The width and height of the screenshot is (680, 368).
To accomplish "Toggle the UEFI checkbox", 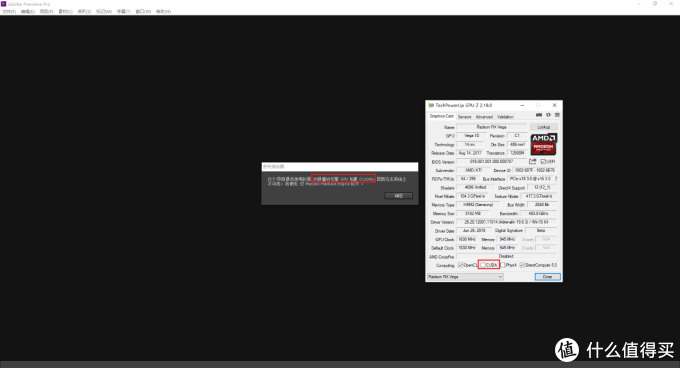I will pos(543,162).
